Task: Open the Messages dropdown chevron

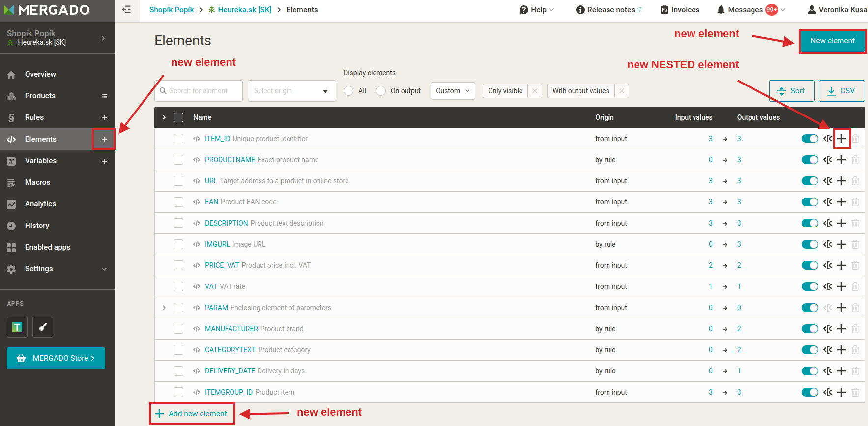Action: coord(783,10)
